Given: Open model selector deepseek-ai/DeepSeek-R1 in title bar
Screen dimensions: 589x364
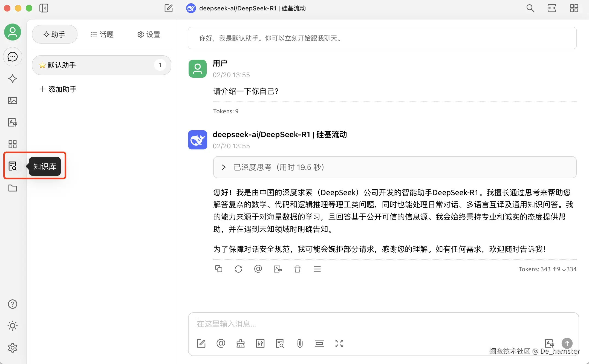Looking at the screenshot, I should [246, 8].
